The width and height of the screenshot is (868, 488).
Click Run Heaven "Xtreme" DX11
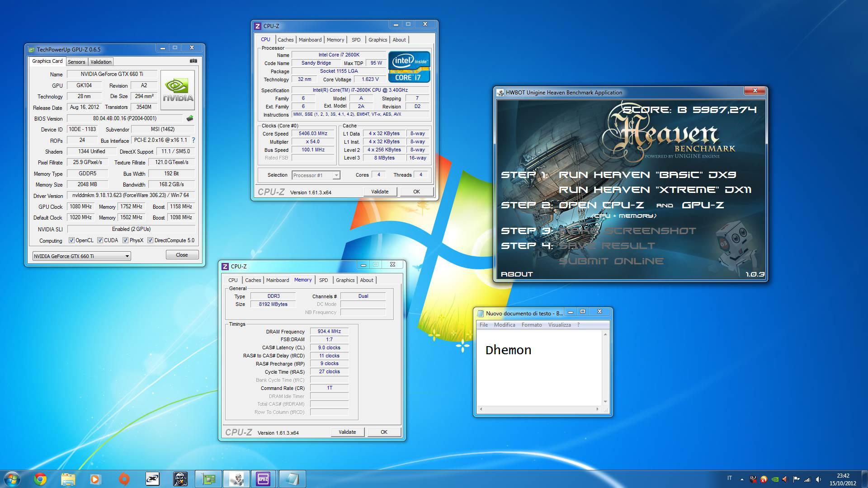click(655, 190)
